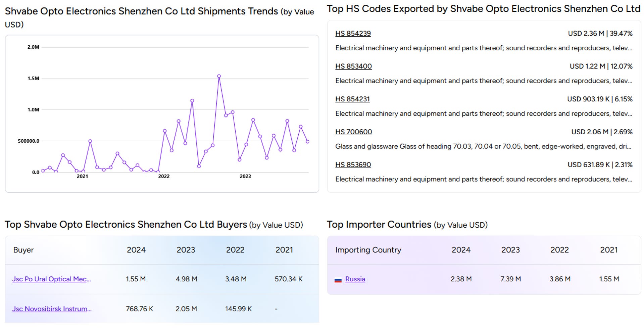
Task: Click the 2023 header in Importing Country table
Action: 510,250
